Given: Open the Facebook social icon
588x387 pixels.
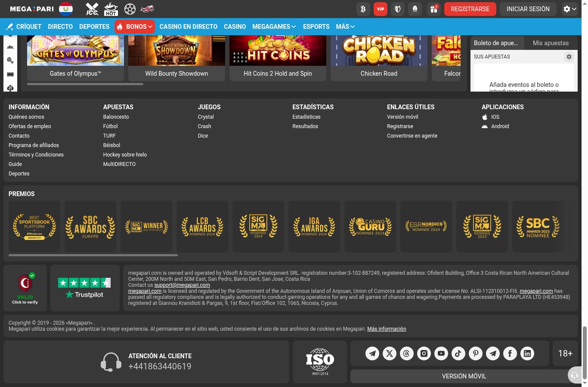Looking at the screenshot, I should coord(510,353).
